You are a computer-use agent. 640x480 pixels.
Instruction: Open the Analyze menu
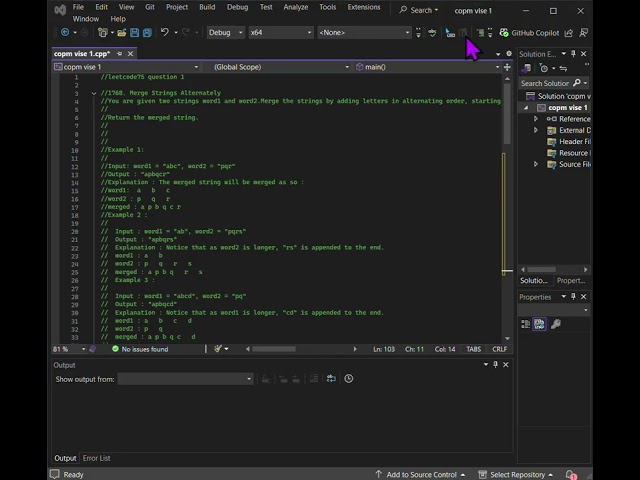coord(296,7)
